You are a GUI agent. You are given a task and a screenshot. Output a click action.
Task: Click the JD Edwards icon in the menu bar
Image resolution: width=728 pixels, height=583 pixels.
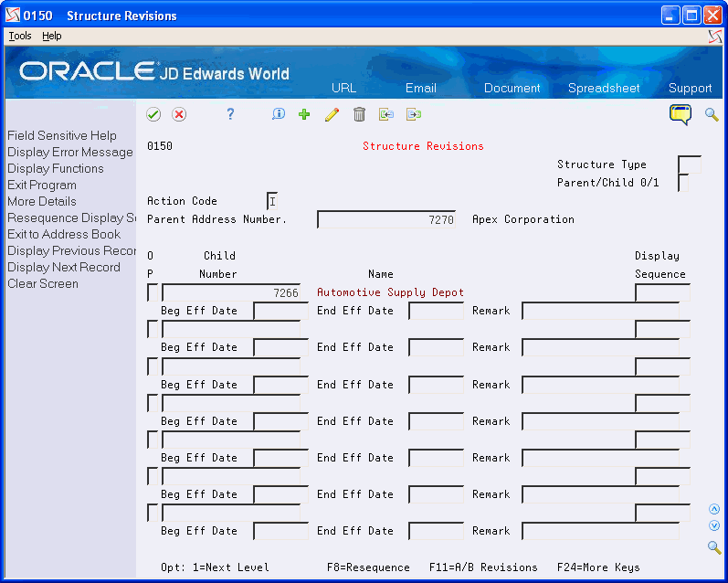point(715,37)
